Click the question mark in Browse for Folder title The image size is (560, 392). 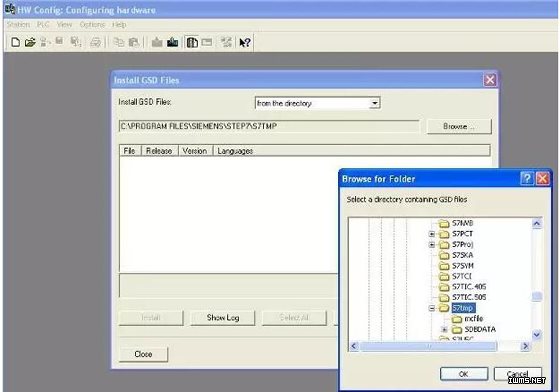point(527,178)
